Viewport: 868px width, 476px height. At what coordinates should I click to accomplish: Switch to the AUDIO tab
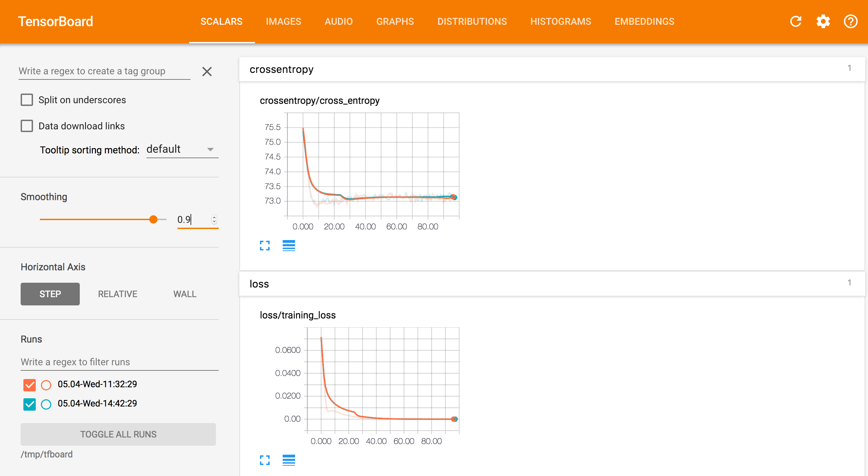pyautogui.click(x=339, y=21)
